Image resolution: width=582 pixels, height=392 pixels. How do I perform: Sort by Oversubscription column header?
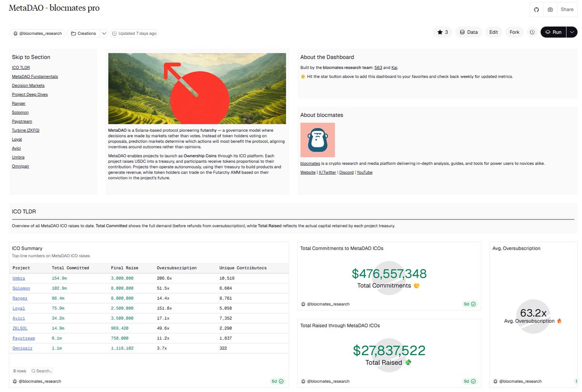(x=177, y=268)
